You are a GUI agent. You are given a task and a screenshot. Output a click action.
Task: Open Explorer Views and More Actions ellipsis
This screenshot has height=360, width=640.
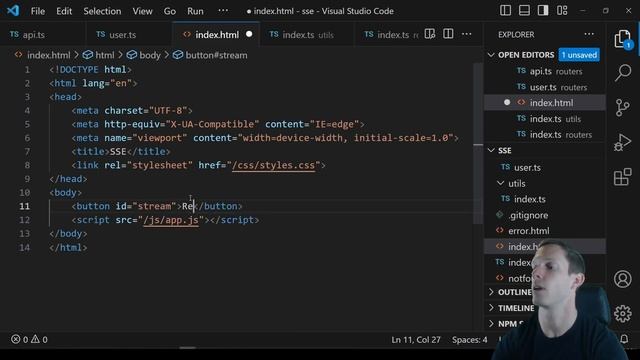coord(589,34)
